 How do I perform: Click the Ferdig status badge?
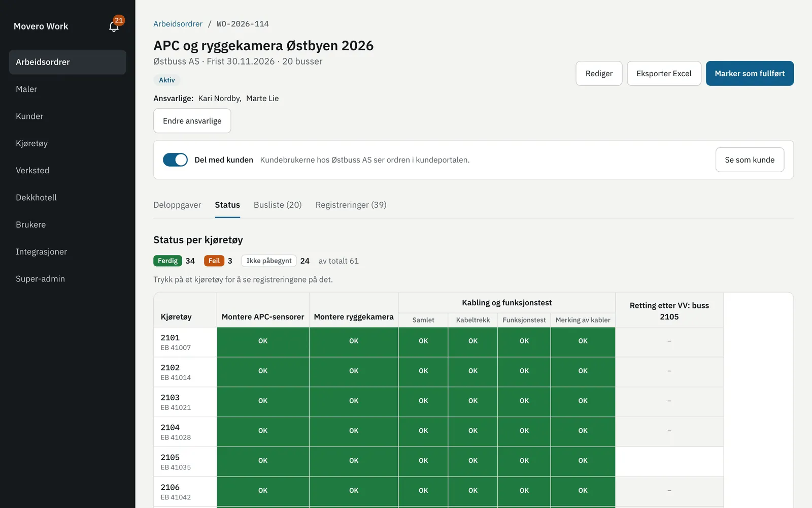167,261
